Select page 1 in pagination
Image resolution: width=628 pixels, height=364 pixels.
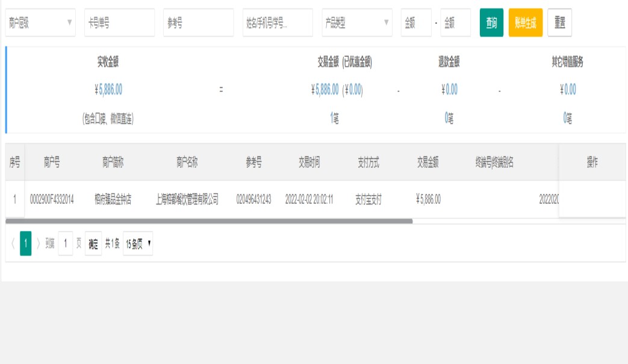(26, 244)
